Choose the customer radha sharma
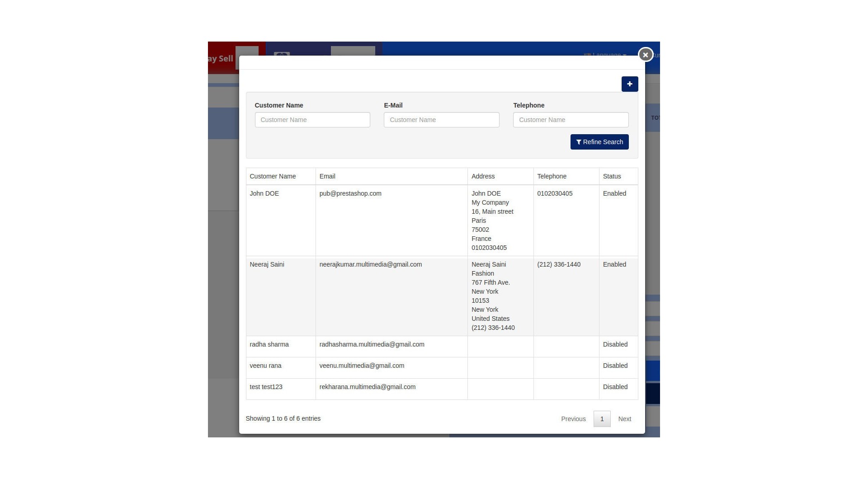Screen dimensions: 868x488 coord(269,344)
